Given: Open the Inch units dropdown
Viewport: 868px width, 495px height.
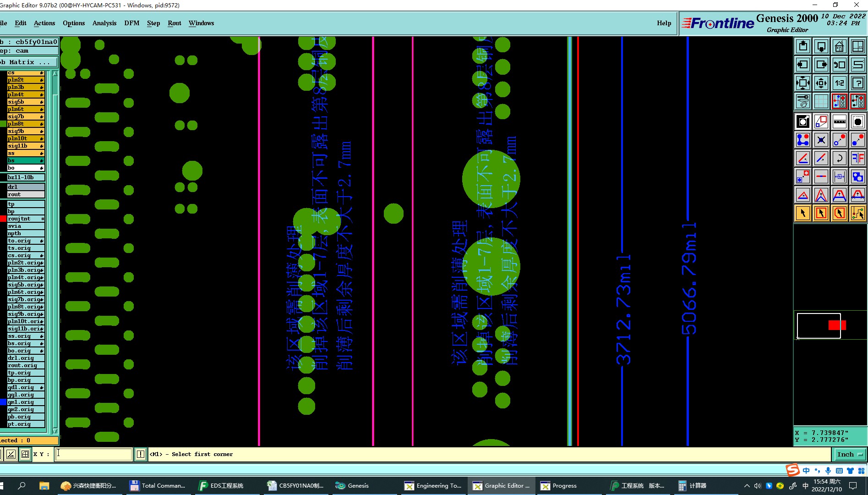Looking at the screenshot, I should pos(850,454).
